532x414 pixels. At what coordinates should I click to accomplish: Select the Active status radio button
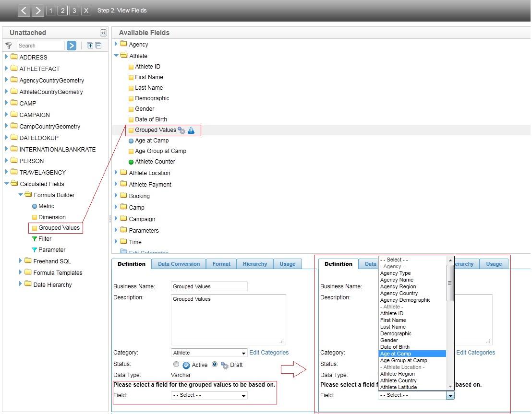[176, 364]
